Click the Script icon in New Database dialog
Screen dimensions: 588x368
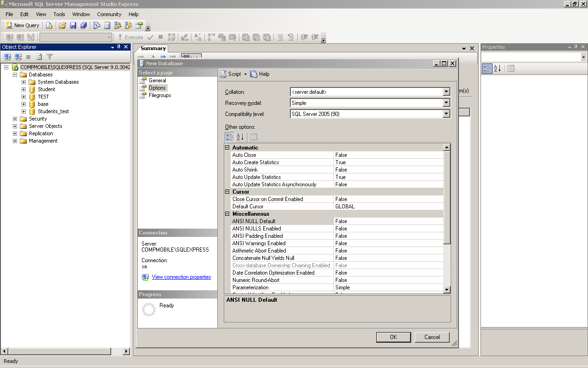223,74
